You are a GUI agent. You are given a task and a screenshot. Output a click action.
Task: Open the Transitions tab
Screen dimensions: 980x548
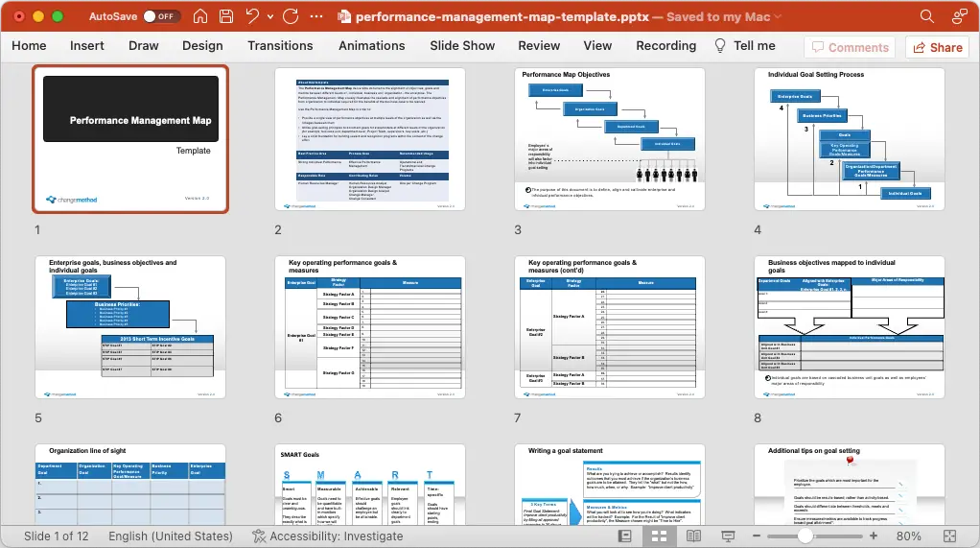tap(280, 46)
